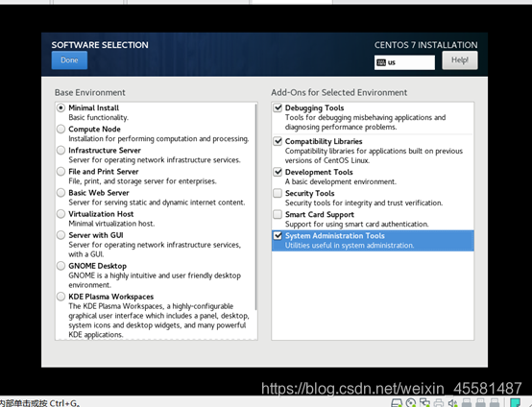Image resolution: width=532 pixels, height=407 pixels.
Task: Click the VMware sound card status icon
Action: (x=452, y=403)
